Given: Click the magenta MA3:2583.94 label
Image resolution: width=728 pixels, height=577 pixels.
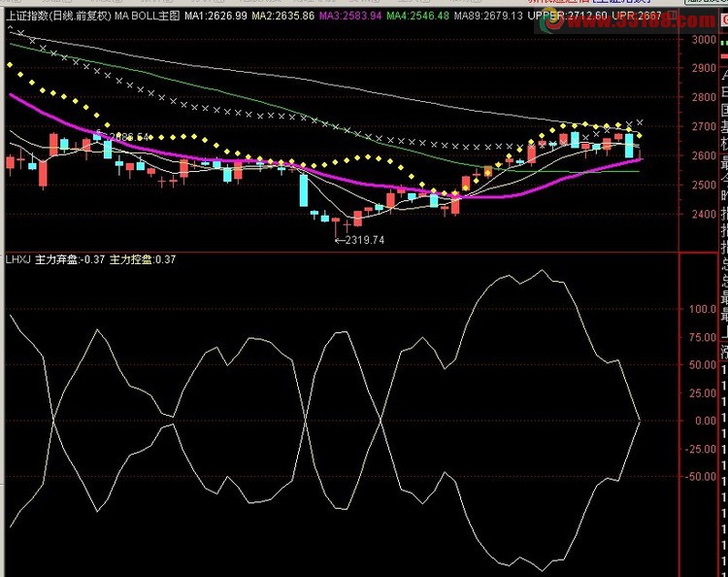Looking at the screenshot, I should [350, 16].
